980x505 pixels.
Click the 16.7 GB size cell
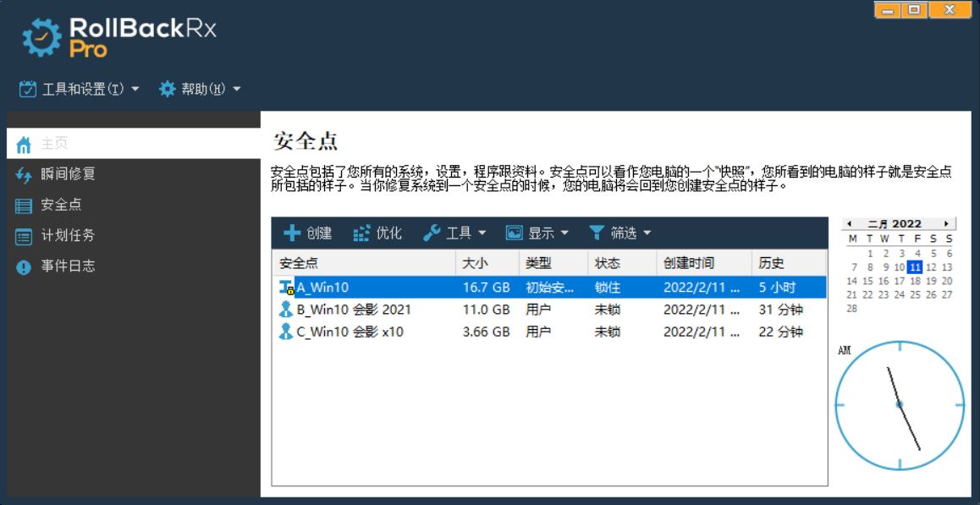[486, 288]
